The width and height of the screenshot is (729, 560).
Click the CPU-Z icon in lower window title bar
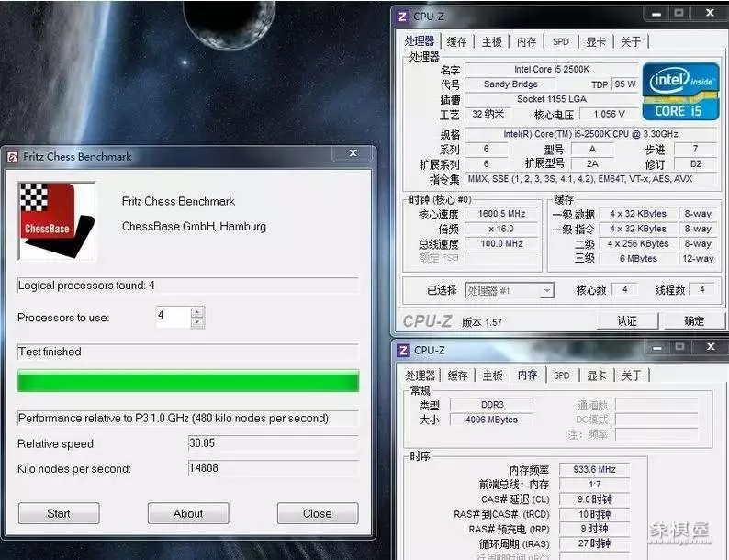pyautogui.click(x=404, y=351)
